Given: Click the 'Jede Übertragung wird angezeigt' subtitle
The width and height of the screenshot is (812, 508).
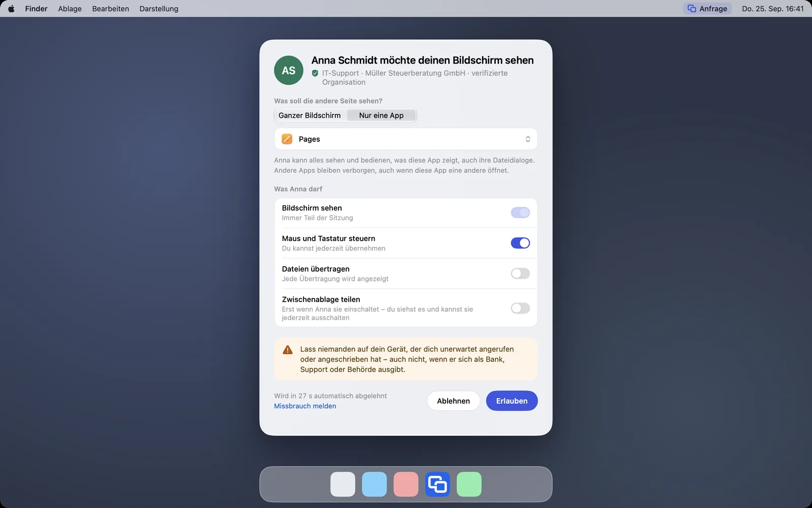Looking at the screenshot, I should coord(335,279).
